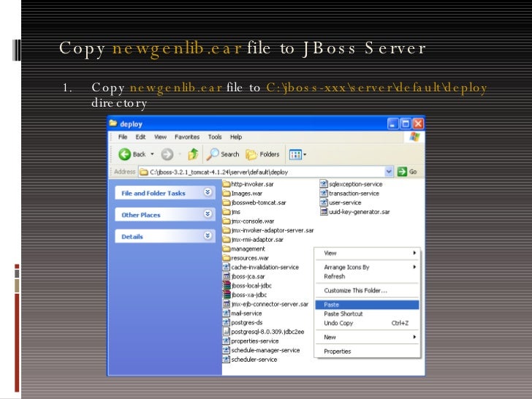Open the View context submenu

tap(367, 253)
